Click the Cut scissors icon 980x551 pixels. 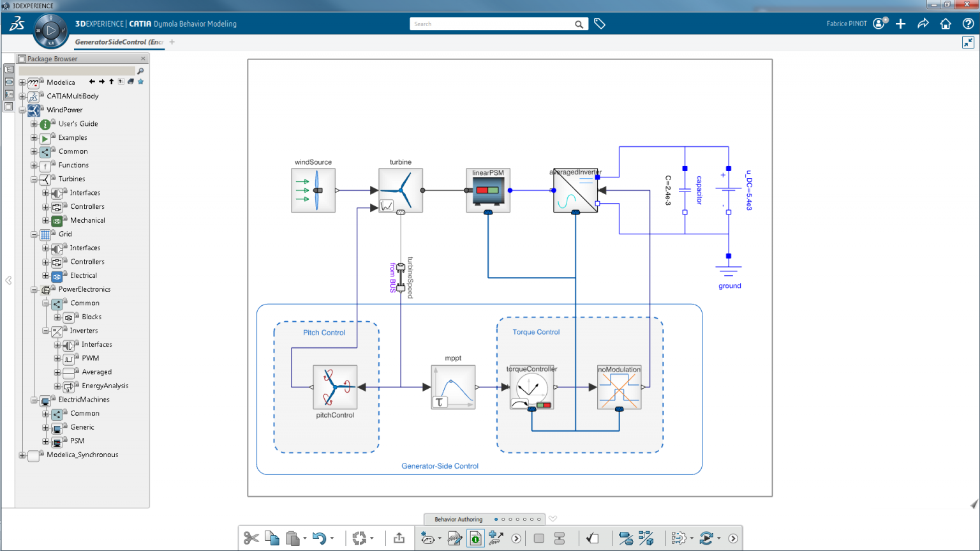click(251, 538)
